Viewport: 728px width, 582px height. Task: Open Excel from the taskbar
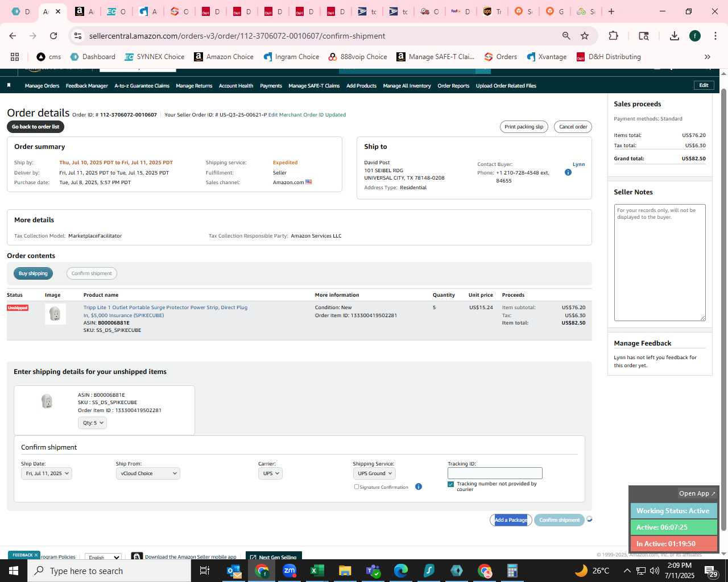pos(317,571)
